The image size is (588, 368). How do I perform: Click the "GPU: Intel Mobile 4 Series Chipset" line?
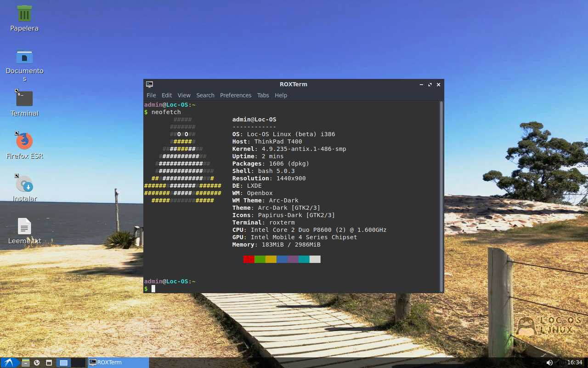tap(295, 237)
